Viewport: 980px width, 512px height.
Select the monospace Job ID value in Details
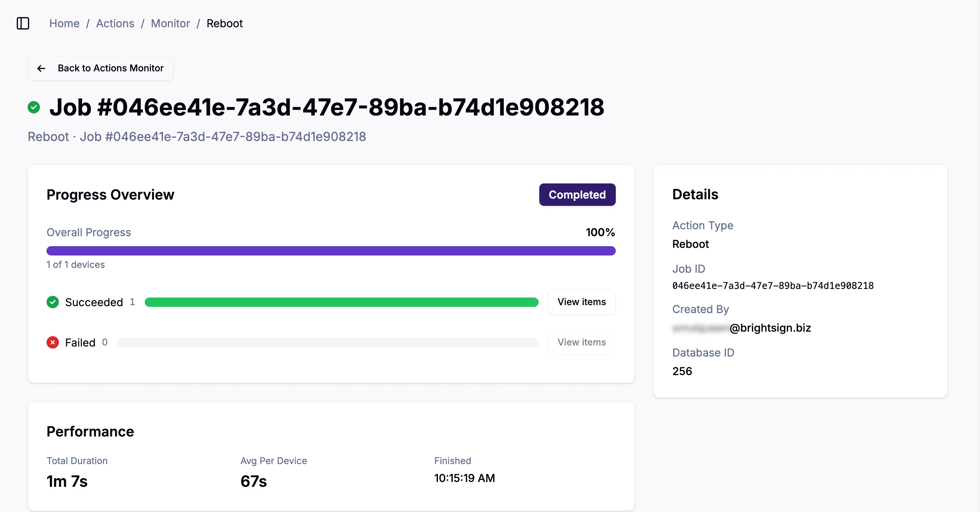tap(773, 285)
